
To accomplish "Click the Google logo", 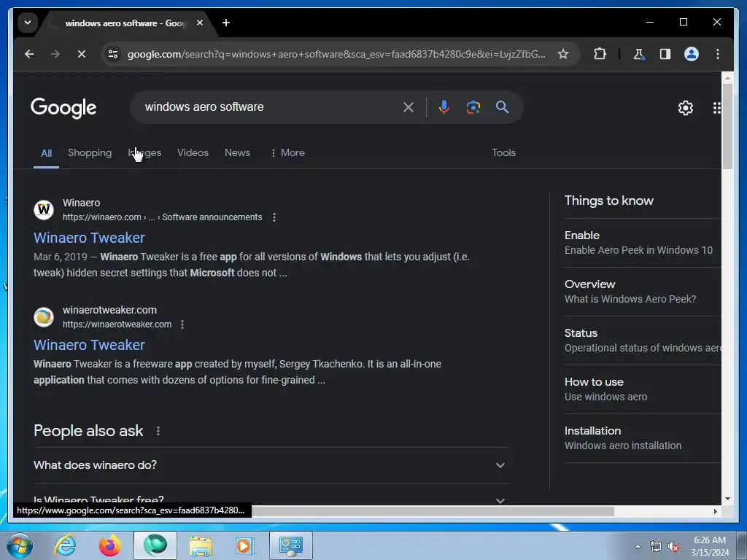I will pos(63,108).
